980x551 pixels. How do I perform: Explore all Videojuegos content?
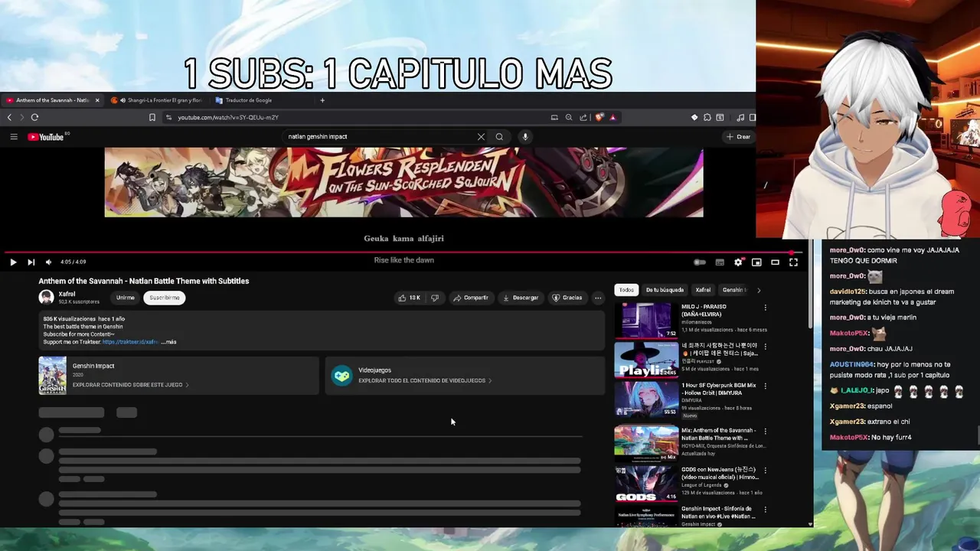(x=465, y=375)
